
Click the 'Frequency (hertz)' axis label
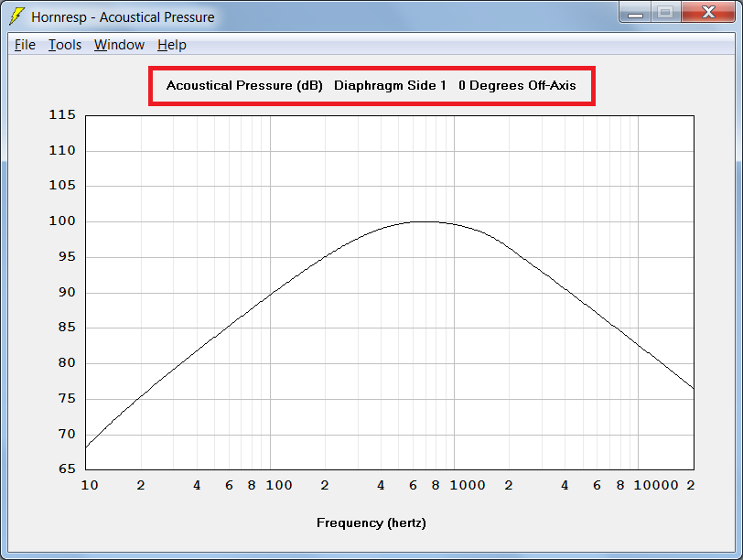point(371,523)
